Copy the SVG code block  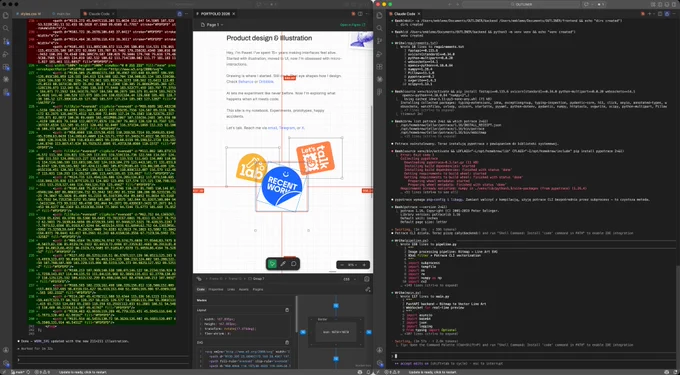pyautogui.click(x=287, y=342)
